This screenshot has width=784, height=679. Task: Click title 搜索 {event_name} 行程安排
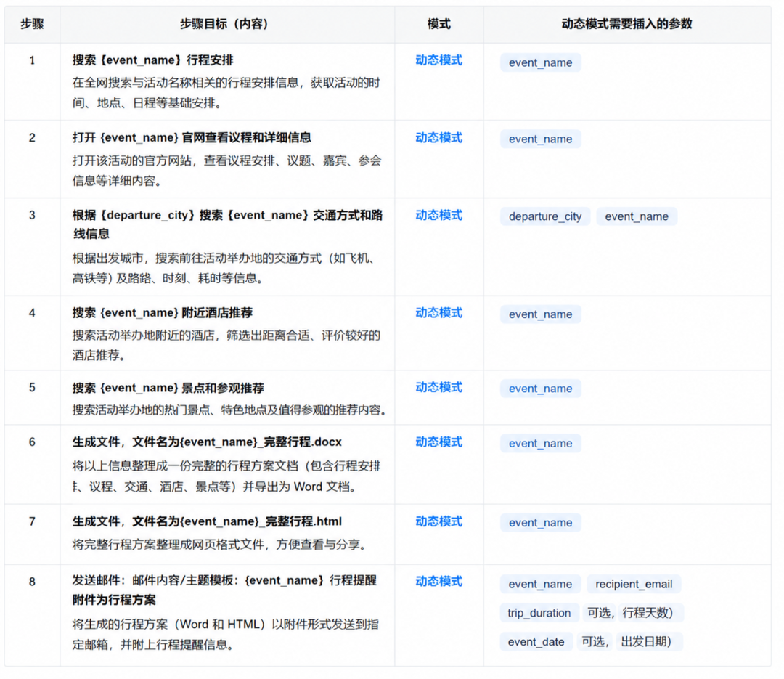(153, 60)
